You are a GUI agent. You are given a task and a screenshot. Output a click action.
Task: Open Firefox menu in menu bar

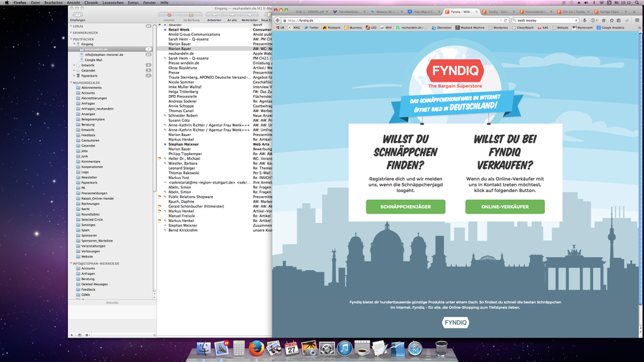click(20, 3)
